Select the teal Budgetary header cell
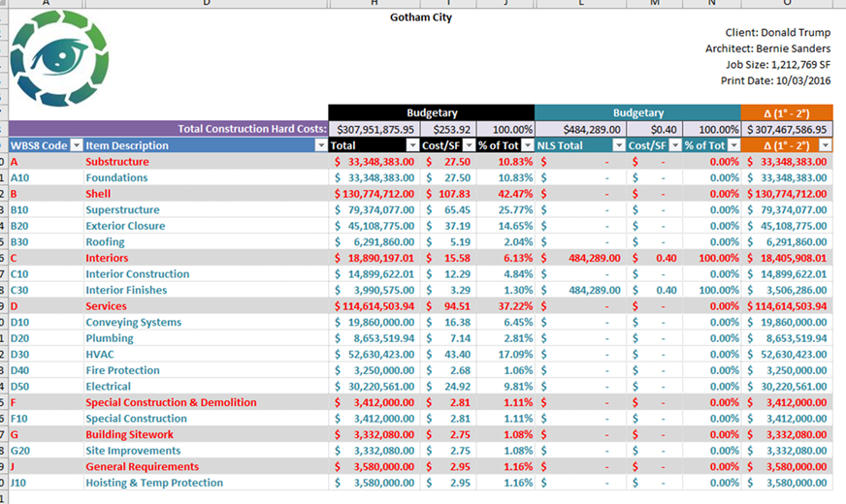The height and width of the screenshot is (504, 846). [637, 112]
